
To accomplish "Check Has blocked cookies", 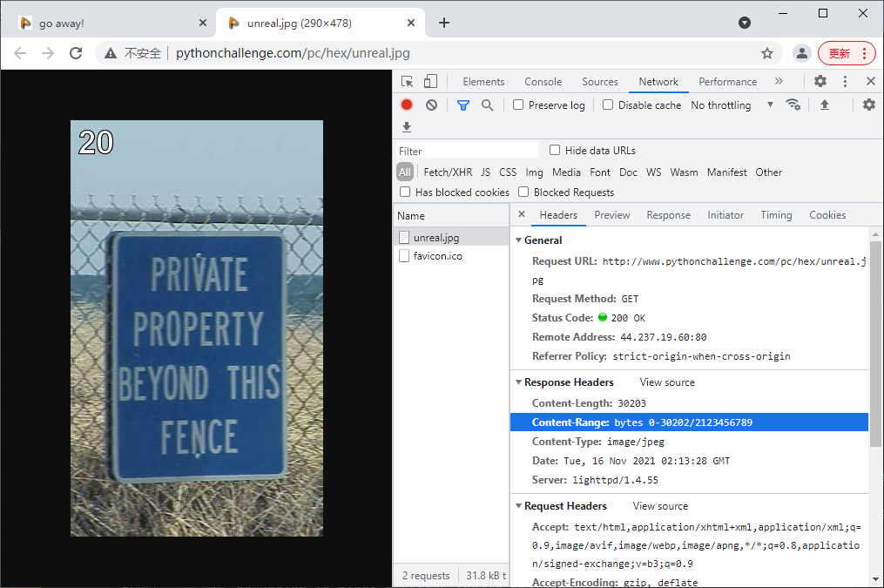I will pos(405,192).
